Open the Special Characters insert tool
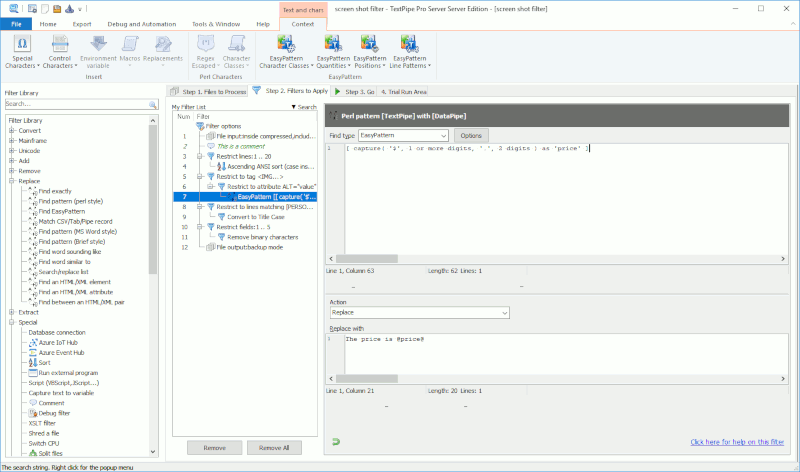The width and height of the screenshot is (800, 472). pos(22,52)
